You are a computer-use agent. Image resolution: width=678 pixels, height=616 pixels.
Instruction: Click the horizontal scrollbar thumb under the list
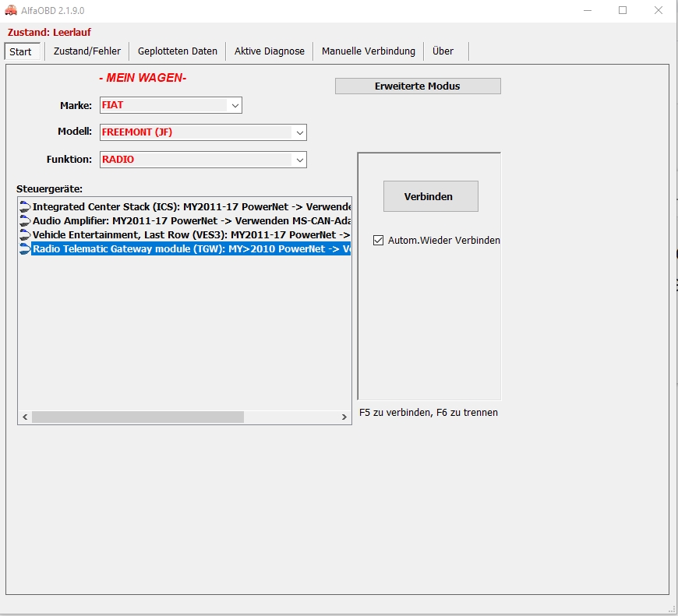pos(138,417)
